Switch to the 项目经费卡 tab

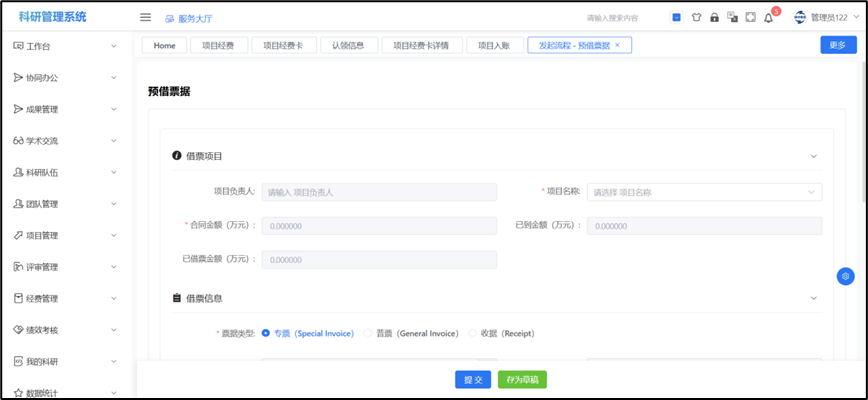(x=284, y=45)
